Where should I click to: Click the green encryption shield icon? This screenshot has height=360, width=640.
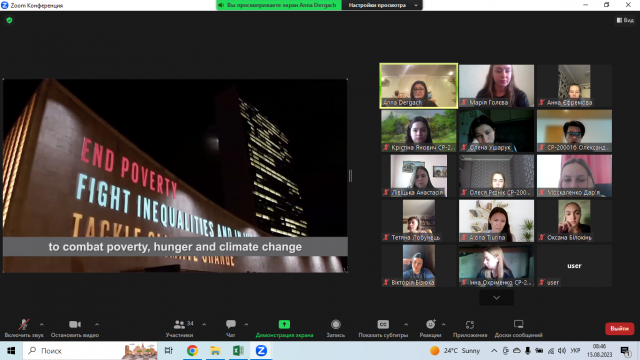[9, 20]
